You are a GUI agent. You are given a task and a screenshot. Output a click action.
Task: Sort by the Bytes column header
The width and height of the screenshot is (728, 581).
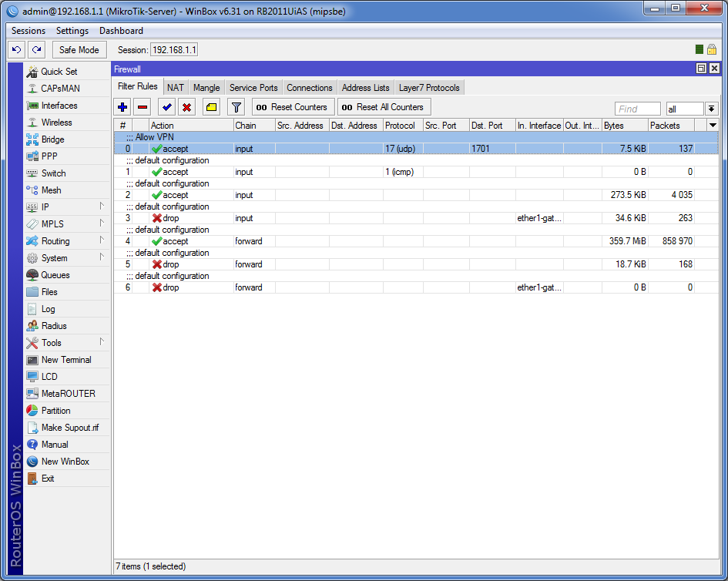click(625, 126)
